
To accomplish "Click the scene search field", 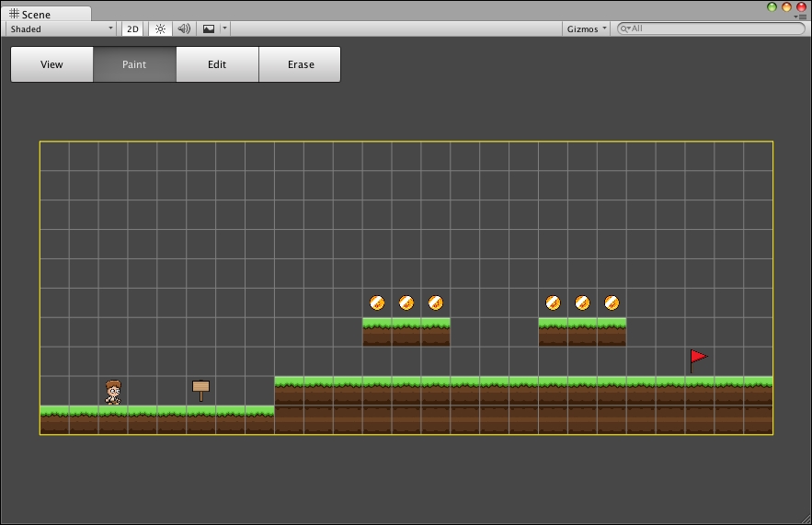I will coord(711,29).
